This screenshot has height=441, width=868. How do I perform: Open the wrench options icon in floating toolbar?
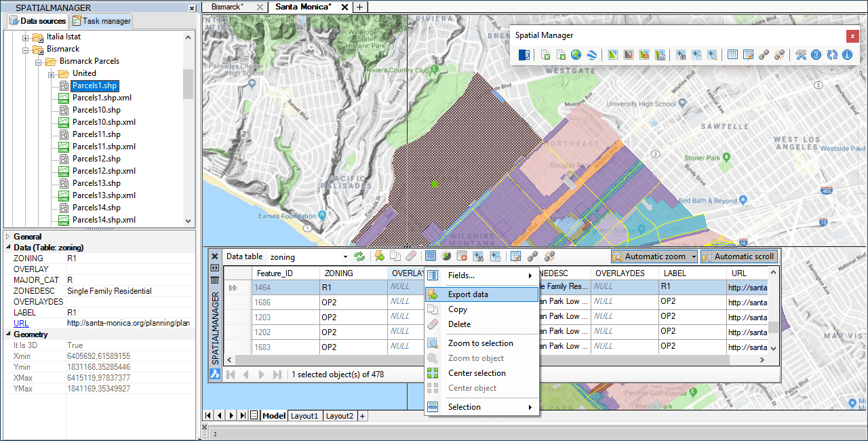click(x=801, y=55)
